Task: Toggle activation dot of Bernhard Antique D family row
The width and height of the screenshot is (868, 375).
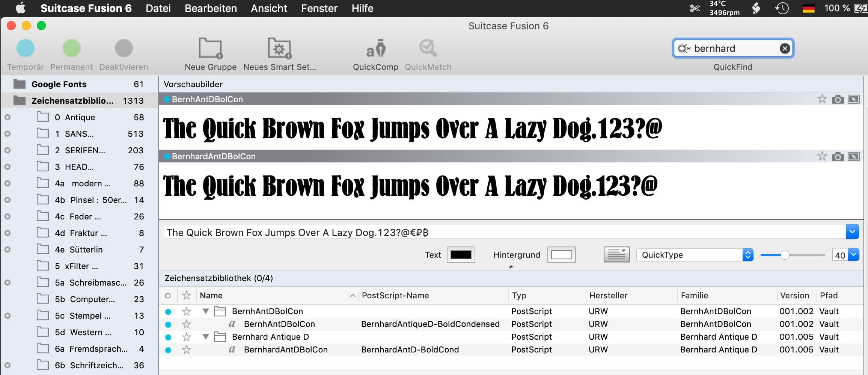Action: pos(168,337)
